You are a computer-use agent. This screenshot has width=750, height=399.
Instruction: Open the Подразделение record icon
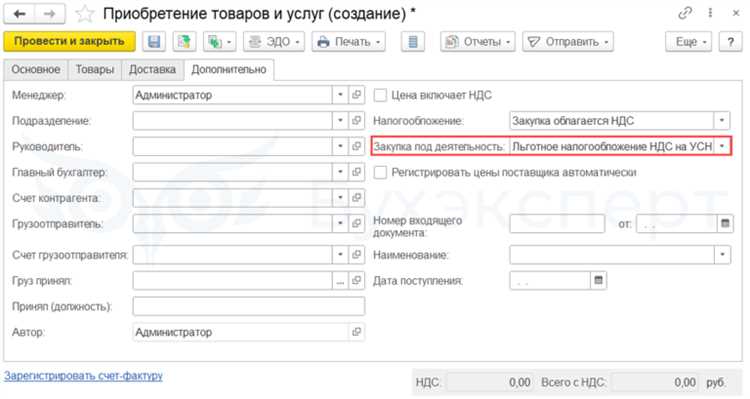356,121
